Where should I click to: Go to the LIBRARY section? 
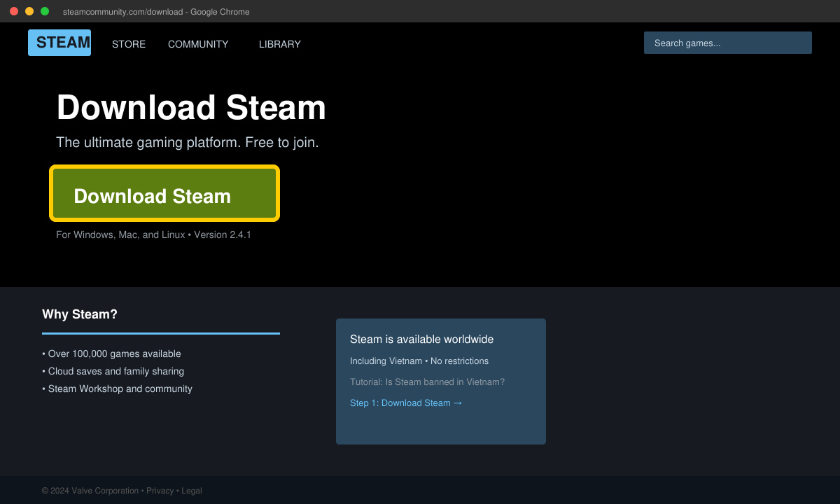click(x=280, y=44)
